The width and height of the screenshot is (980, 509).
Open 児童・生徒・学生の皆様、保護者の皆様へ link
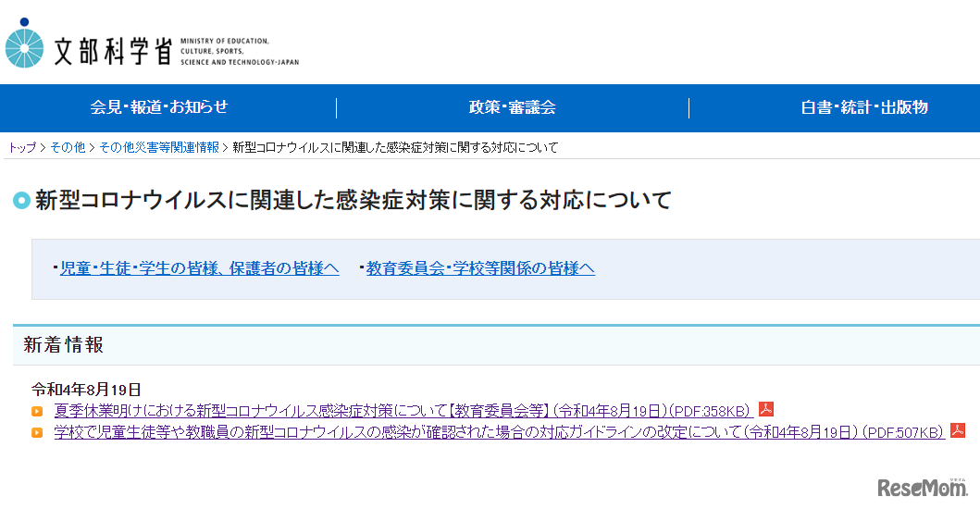tap(199, 268)
